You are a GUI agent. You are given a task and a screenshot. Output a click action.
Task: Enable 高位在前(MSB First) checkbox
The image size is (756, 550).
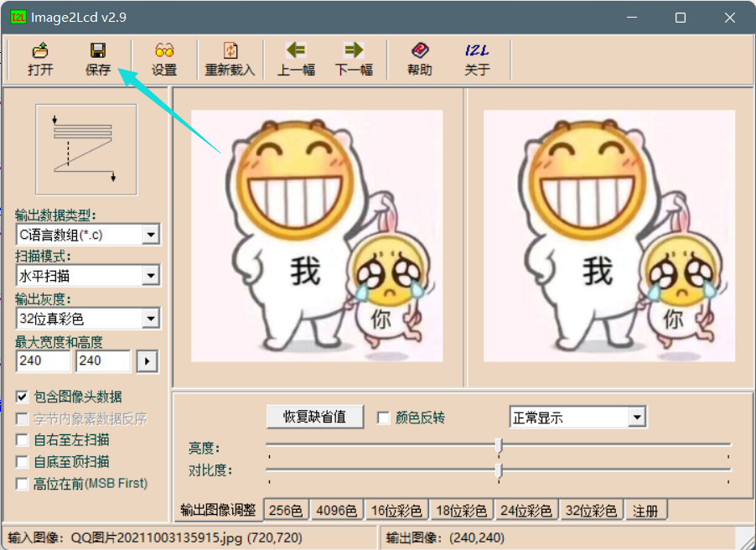coord(22,484)
